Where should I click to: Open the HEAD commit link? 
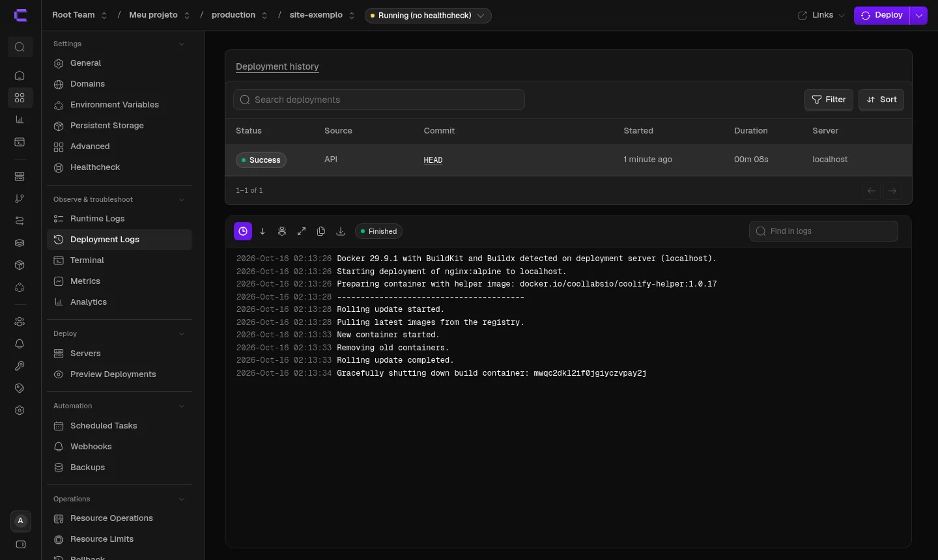click(433, 160)
